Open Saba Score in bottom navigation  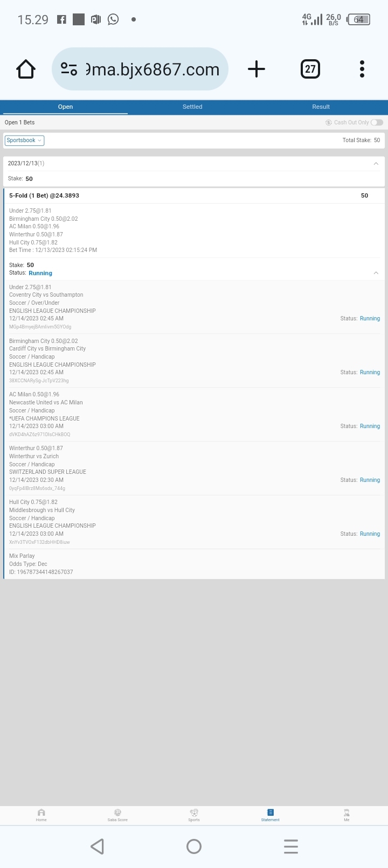click(117, 815)
